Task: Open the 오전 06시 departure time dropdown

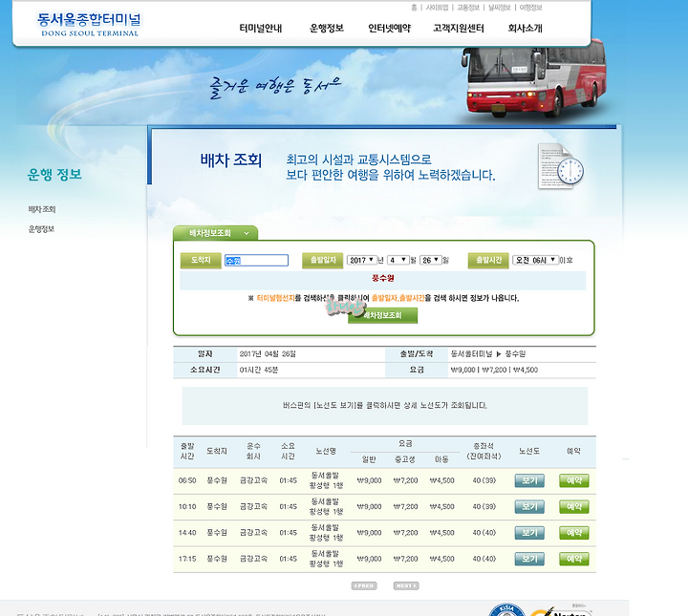Action: tap(536, 260)
